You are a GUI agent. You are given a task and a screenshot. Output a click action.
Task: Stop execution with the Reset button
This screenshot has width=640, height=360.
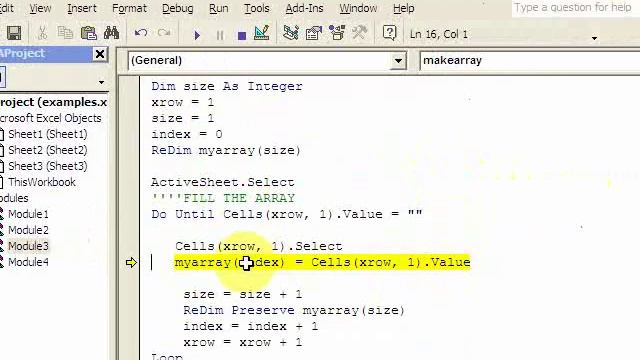point(242,36)
